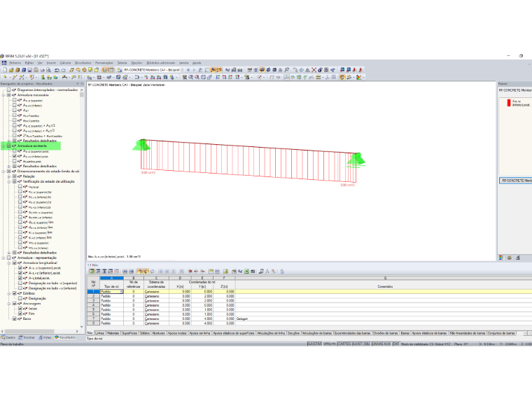
Task: Open the RF-CONCRETE Members CA1 case dropdown
Action: pyautogui.click(x=182, y=70)
